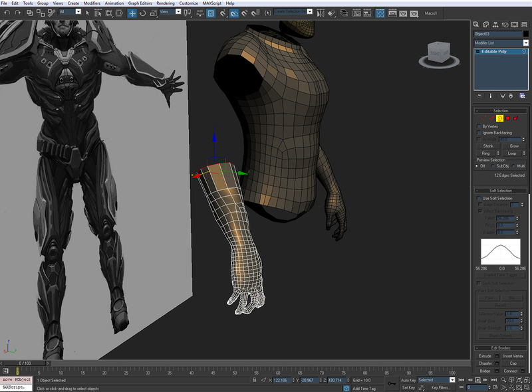Activate the Select Object arrow tool

click(88, 13)
